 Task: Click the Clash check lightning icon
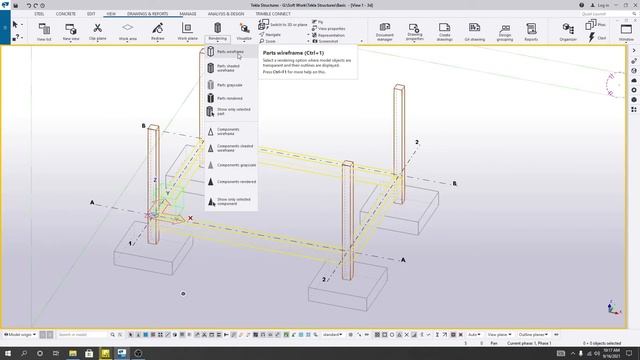click(592, 38)
